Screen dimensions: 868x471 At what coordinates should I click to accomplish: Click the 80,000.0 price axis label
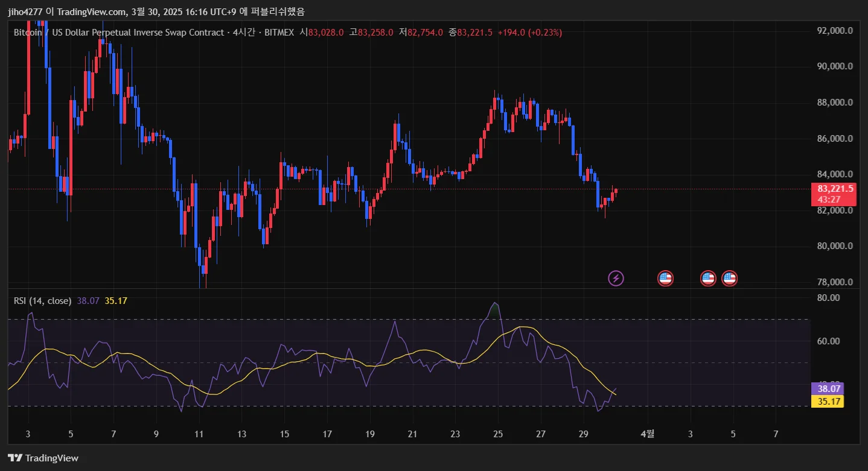(x=835, y=246)
